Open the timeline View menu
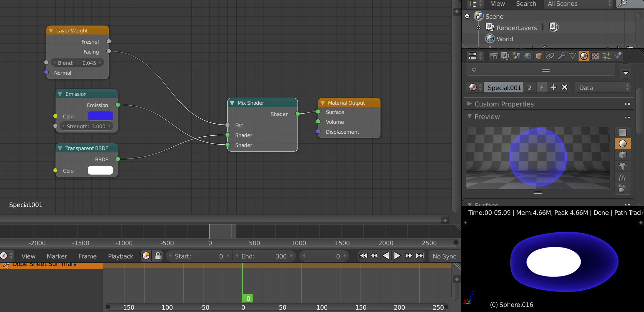Image resolution: width=644 pixels, height=312 pixels. 28,256
